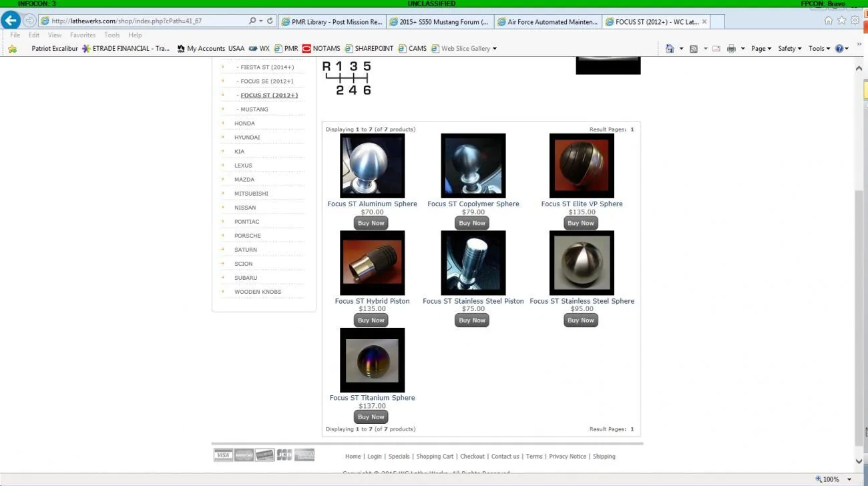Open the Edit menu
The width and height of the screenshot is (868, 486).
[x=34, y=35]
